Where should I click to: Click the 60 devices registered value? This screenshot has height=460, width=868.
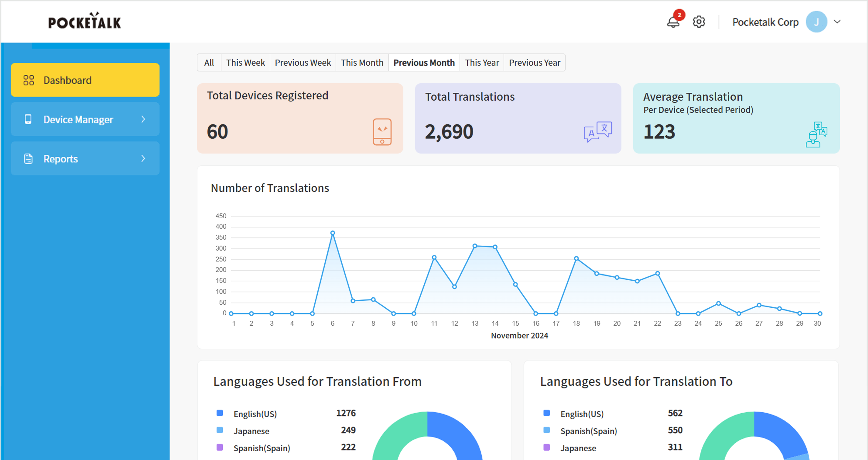coord(217,131)
